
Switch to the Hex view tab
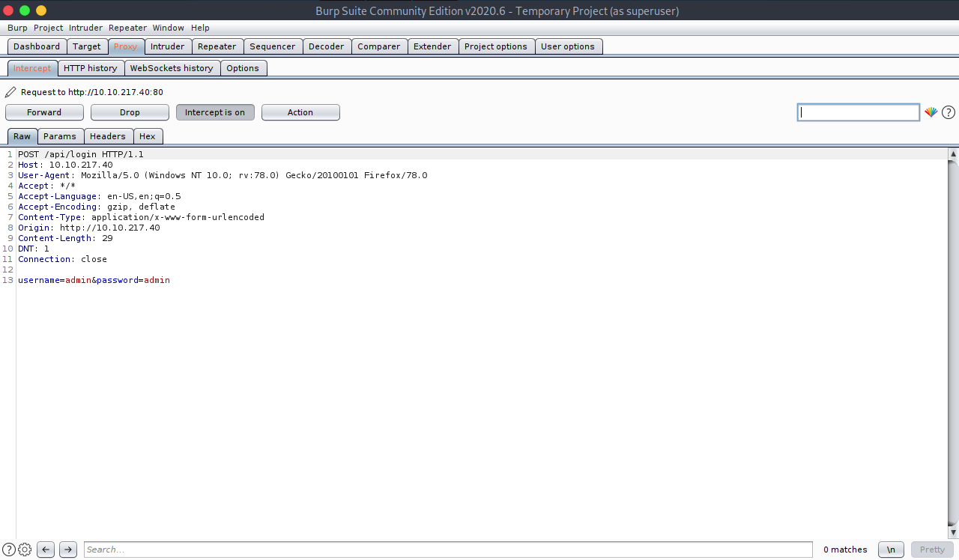click(x=148, y=136)
